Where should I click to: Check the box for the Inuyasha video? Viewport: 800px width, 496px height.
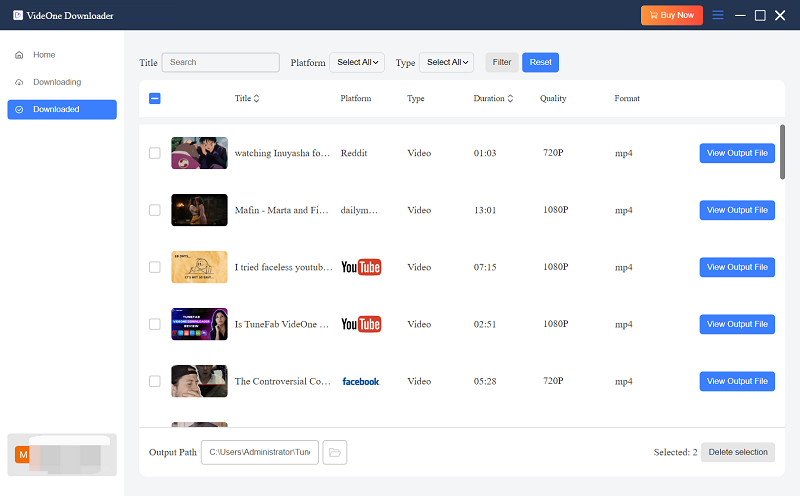[154, 153]
